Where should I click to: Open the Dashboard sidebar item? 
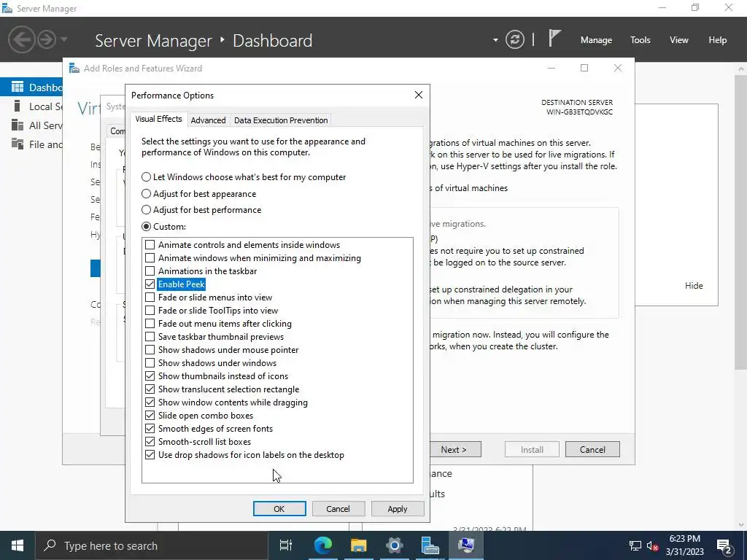pyautogui.click(x=31, y=87)
